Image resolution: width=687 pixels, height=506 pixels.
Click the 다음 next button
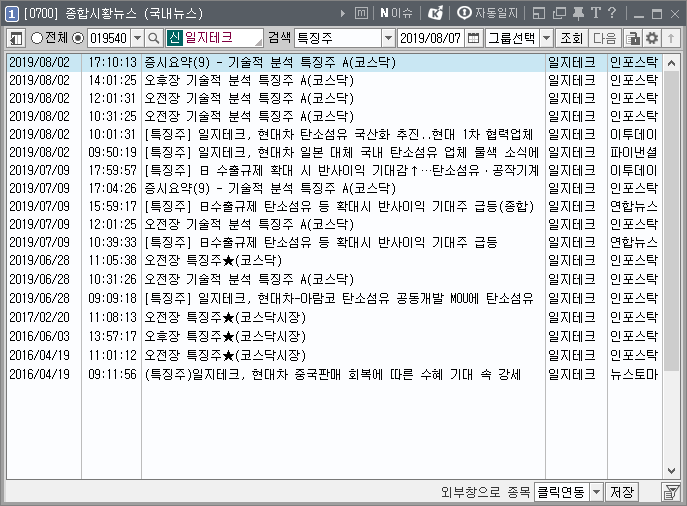(x=605, y=39)
